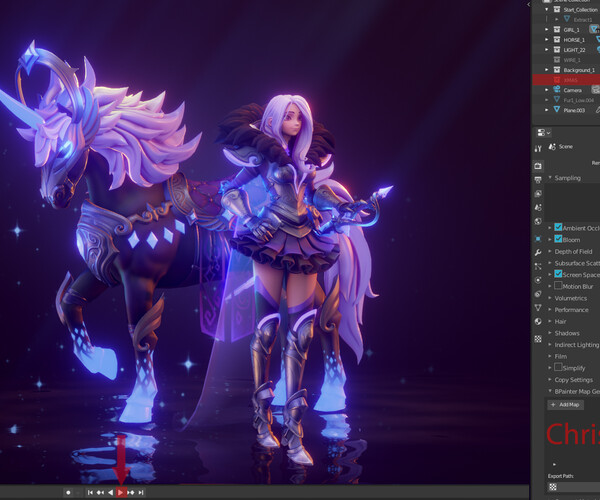Viewport: 600px width, 500px height.
Task: Open the View Layer properties tab icon
Action: tap(538, 194)
